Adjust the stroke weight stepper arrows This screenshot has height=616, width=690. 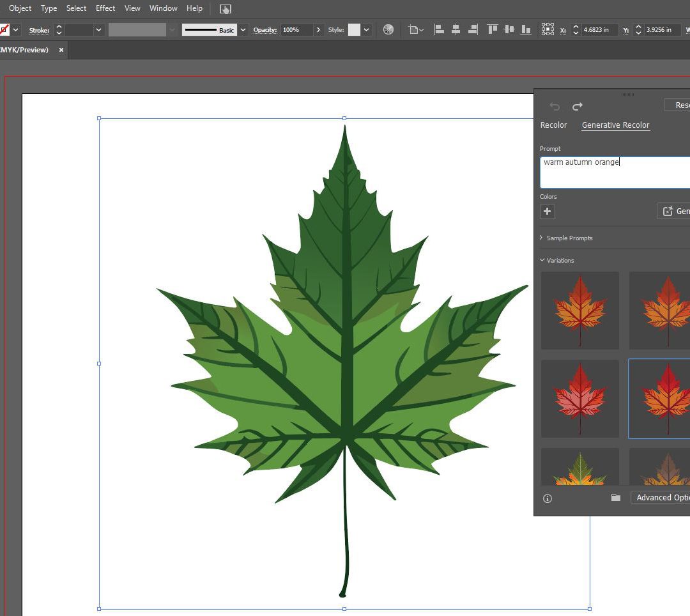[59, 30]
